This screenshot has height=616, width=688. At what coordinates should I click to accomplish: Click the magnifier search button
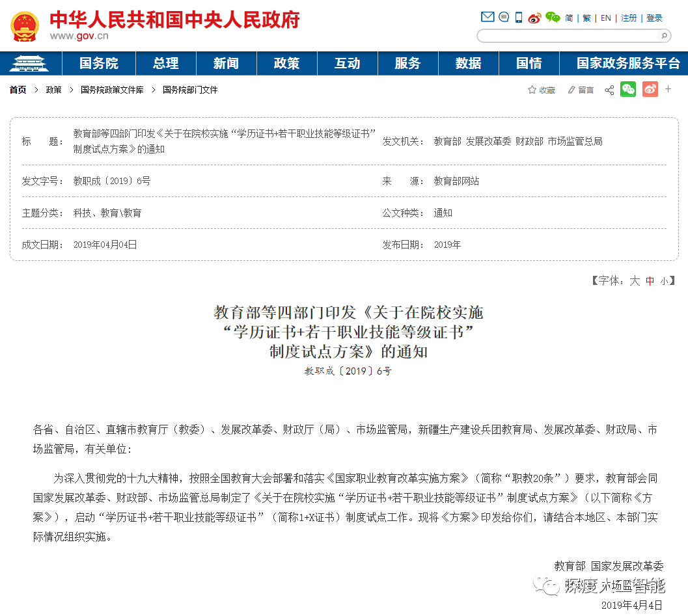click(x=664, y=36)
